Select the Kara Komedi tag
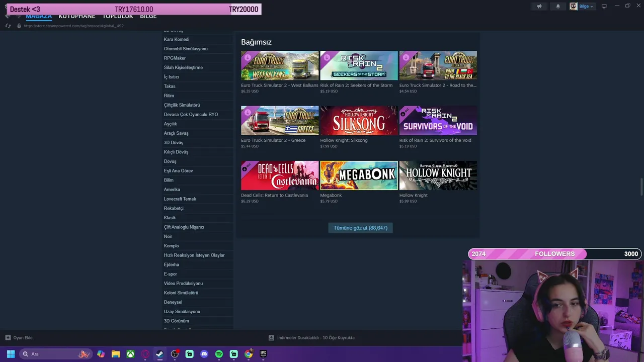Screen dimensions: 644x362 [177, 40]
